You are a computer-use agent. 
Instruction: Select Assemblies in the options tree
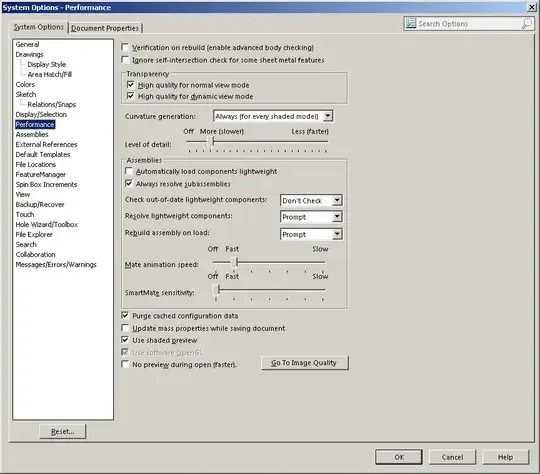pos(32,134)
